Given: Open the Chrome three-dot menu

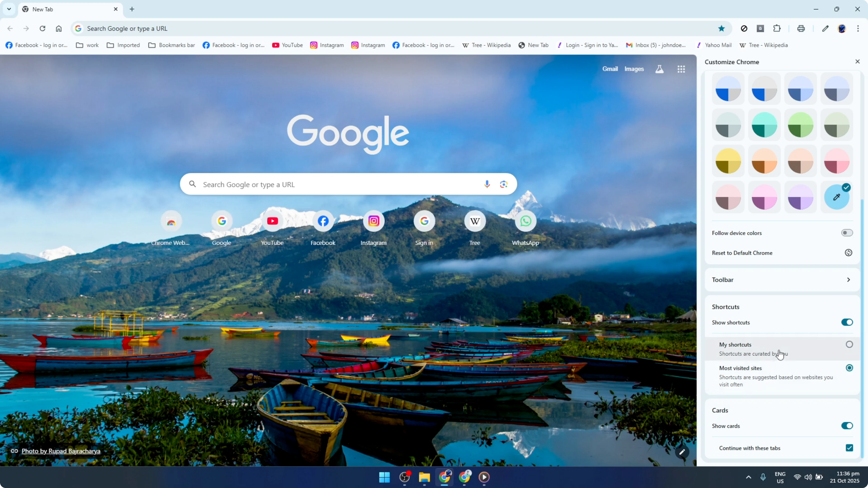Looking at the screenshot, I should coord(858,29).
